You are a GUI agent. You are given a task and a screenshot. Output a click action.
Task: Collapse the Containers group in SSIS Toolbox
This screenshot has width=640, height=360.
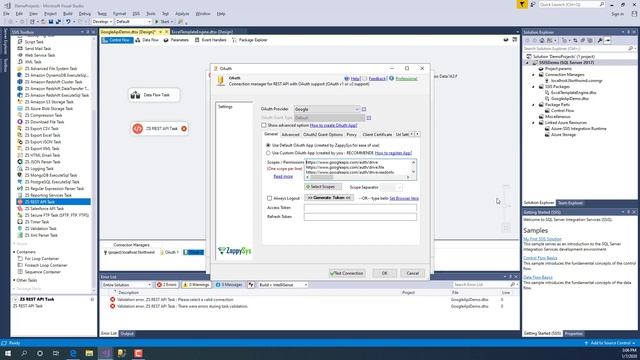14,252
